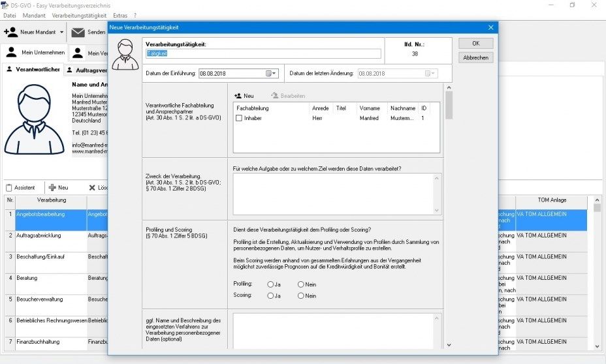
Task: Select the Betriebliches Rechnungswesen row
Action: [x=51, y=326]
